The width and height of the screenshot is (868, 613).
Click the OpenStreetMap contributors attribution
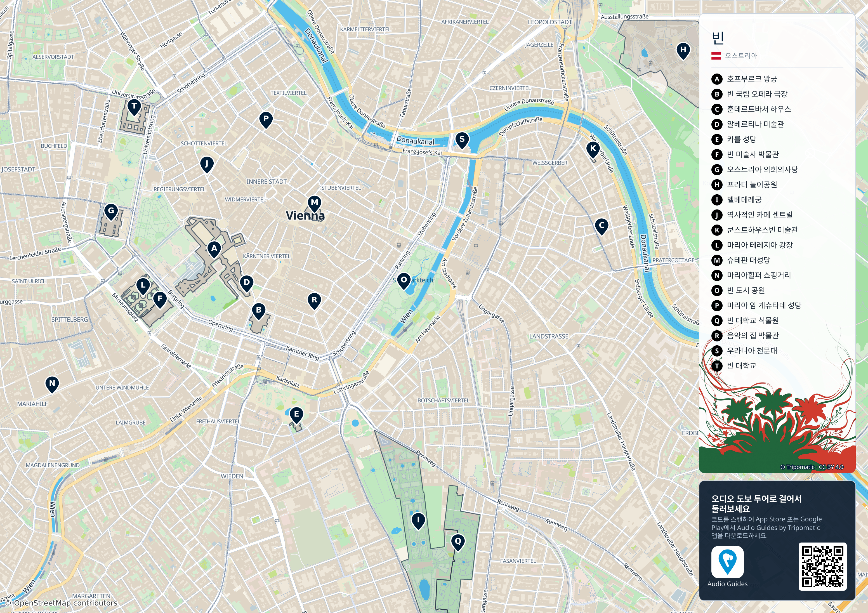pos(61,603)
